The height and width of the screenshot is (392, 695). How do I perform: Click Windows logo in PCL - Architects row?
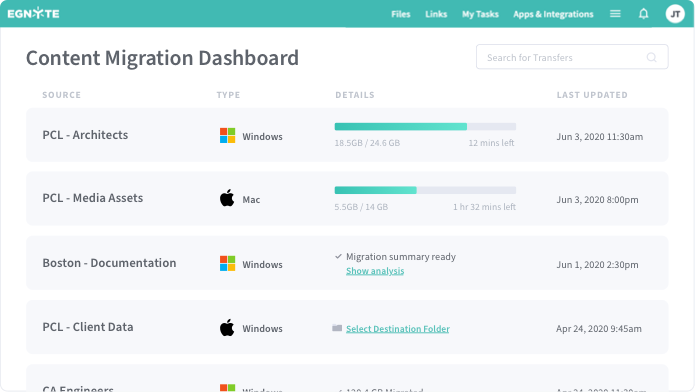(227, 135)
